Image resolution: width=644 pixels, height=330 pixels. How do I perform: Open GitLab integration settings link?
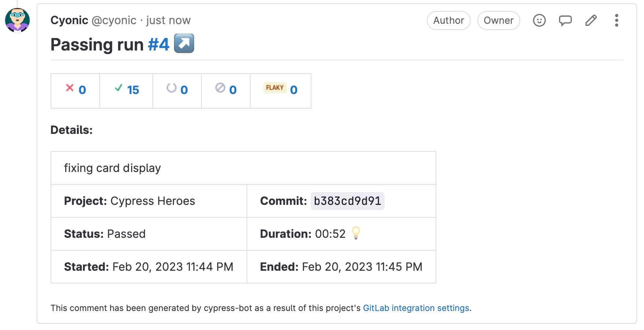(416, 308)
